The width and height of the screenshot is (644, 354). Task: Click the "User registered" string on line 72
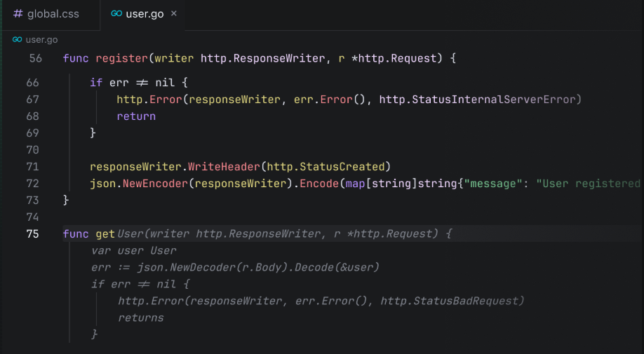(x=588, y=184)
